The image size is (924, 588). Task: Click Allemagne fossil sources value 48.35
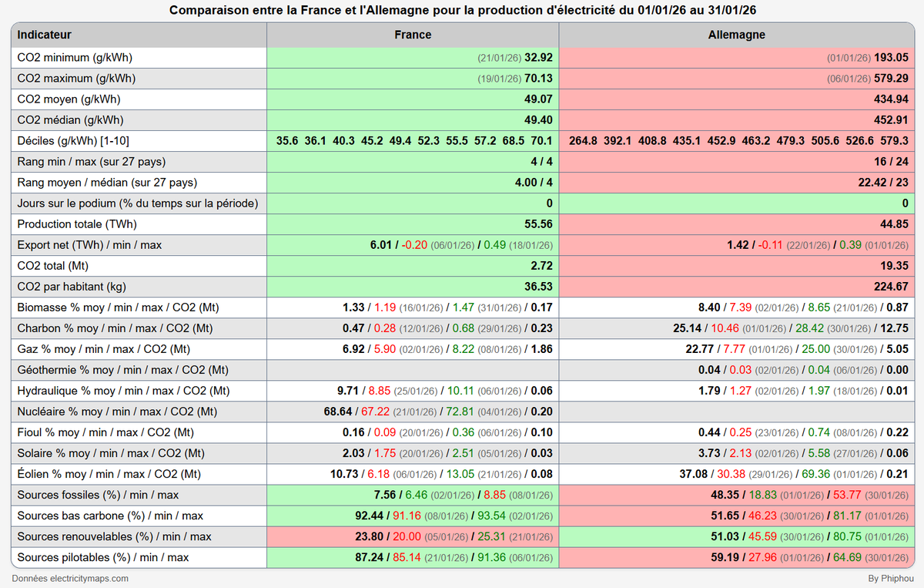point(725,494)
